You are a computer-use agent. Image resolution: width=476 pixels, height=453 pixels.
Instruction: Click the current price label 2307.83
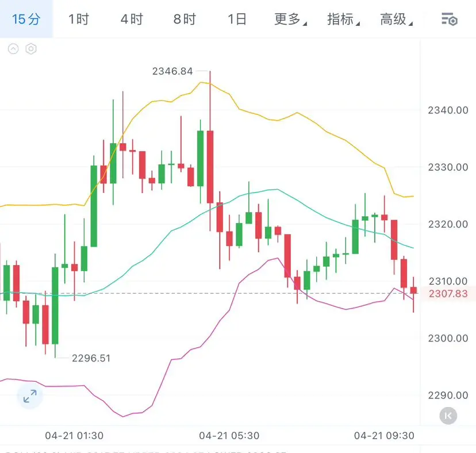coord(448,294)
